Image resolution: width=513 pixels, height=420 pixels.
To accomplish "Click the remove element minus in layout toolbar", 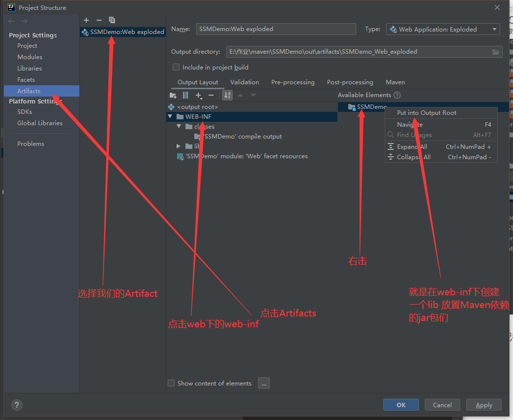I will tap(211, 96).
